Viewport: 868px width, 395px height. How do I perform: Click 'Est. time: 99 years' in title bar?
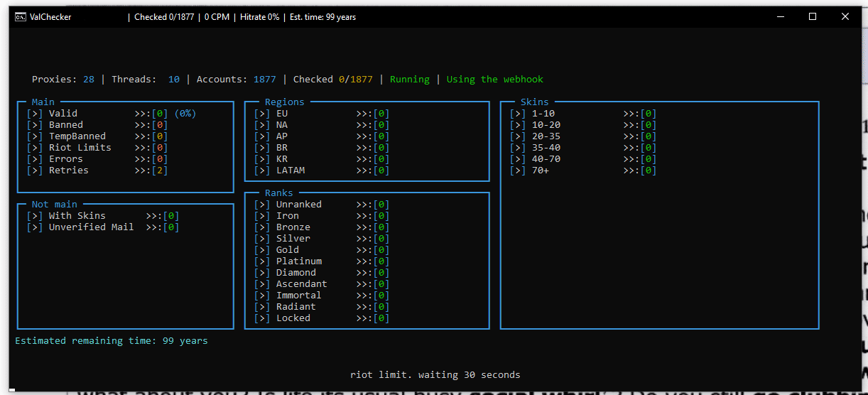pyautogui.click(x=323, y=17)
